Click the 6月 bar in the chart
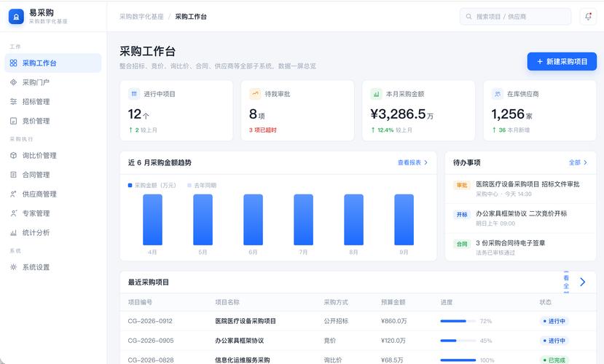This screenshot has height=364, width=604. [253, 220]
